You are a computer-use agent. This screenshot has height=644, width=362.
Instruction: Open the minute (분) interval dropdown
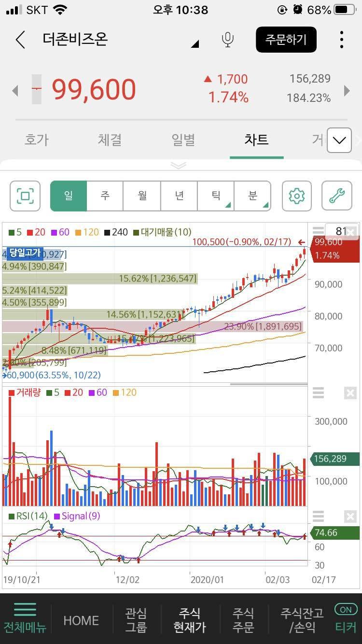pos(252,196)
